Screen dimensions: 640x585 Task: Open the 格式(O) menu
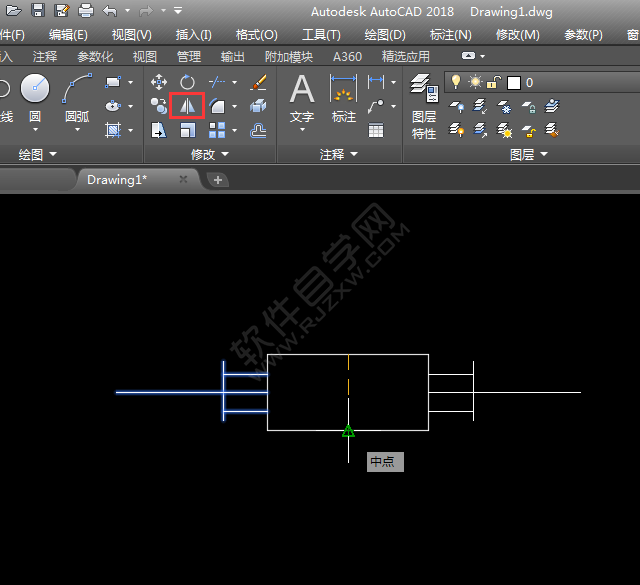(257, 35)
